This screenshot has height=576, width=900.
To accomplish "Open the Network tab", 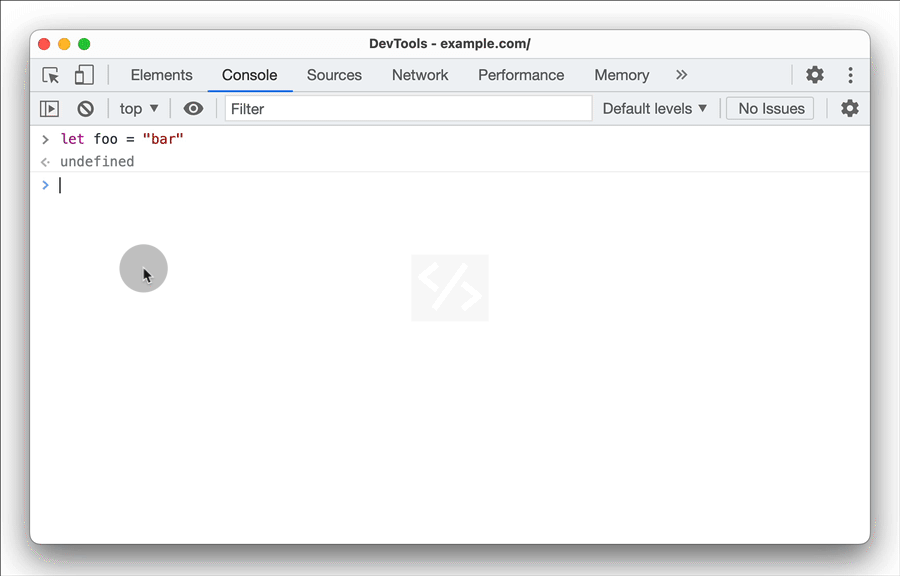I will click(x=420, y=75).
